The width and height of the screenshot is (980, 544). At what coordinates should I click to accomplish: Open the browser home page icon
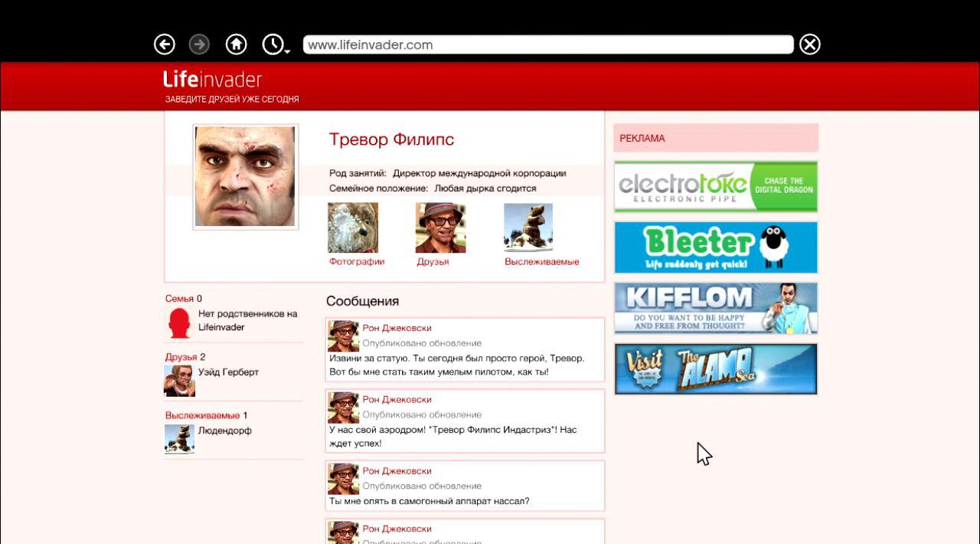coord(236,44)
